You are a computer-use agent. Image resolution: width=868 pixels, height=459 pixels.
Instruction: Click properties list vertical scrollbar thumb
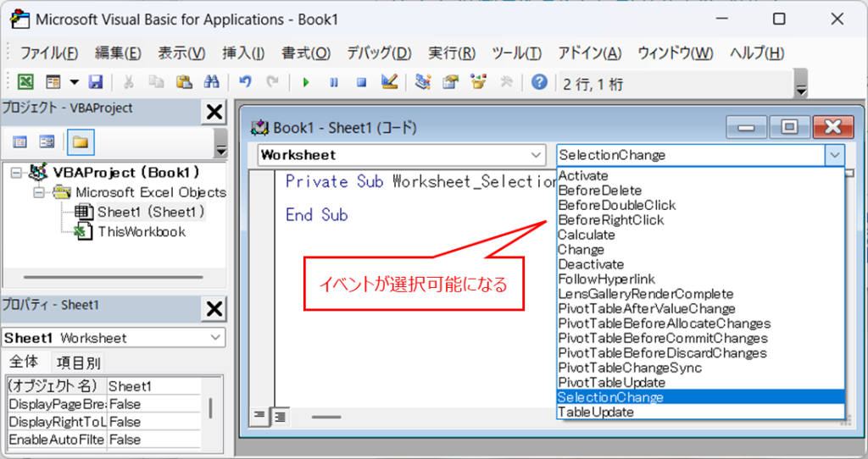tap(210, 408)
